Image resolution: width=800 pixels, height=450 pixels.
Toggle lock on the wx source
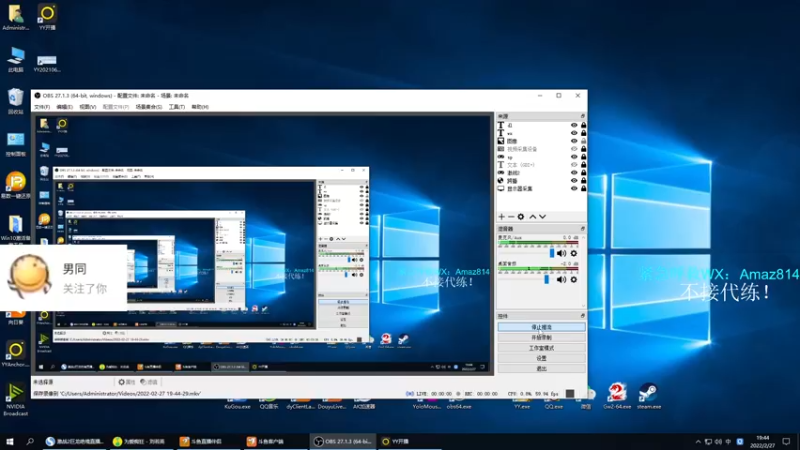583,133
